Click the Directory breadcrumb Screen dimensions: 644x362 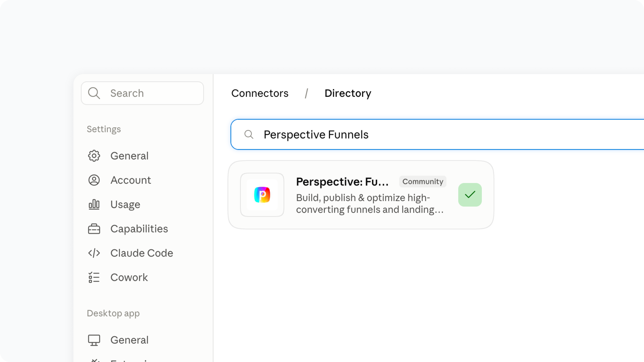(348, 93)
